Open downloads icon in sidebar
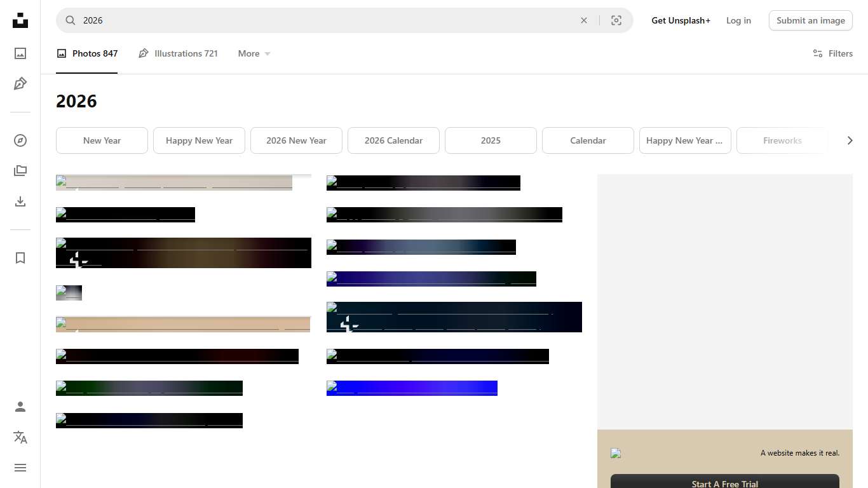This screenshot has height=488, width=868. click(x=20, y=201)
